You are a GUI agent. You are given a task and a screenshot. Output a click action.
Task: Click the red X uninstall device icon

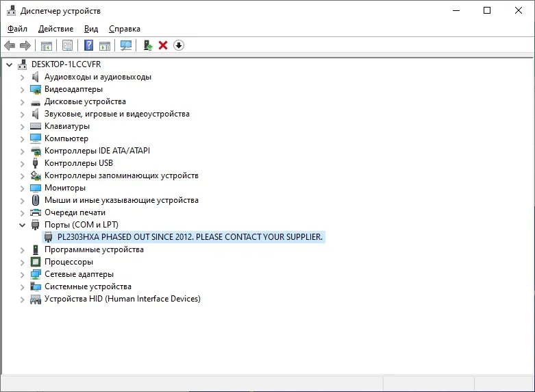point(163,45)
